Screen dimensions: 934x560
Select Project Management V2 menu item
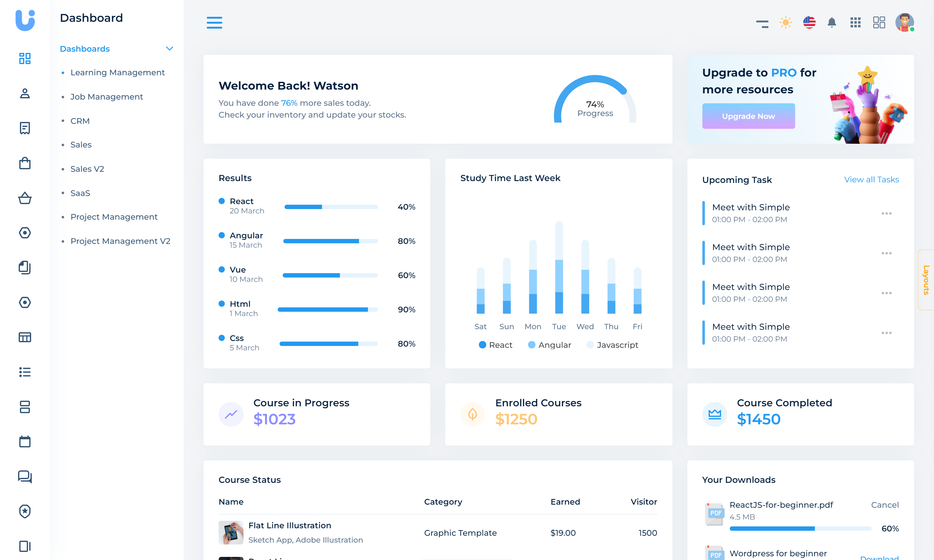pos(120,241)
